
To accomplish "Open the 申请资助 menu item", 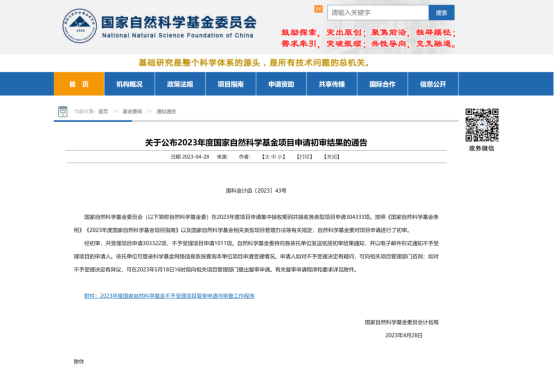I will click(281, 84).
